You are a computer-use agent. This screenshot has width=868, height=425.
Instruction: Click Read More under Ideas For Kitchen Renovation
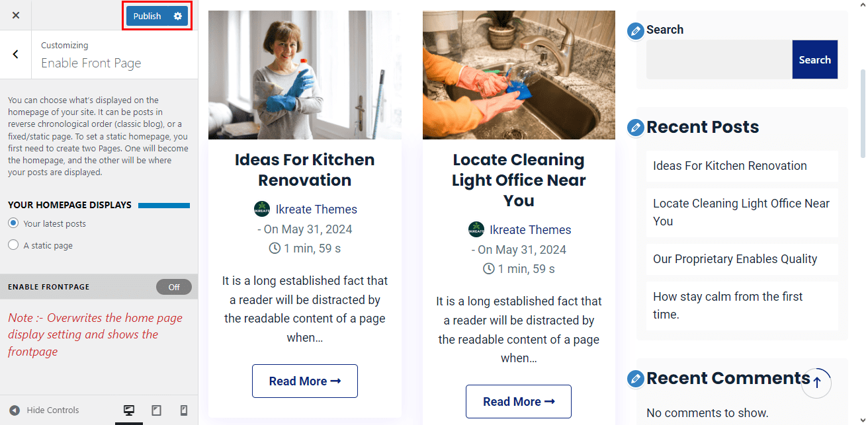coord(304,381)
